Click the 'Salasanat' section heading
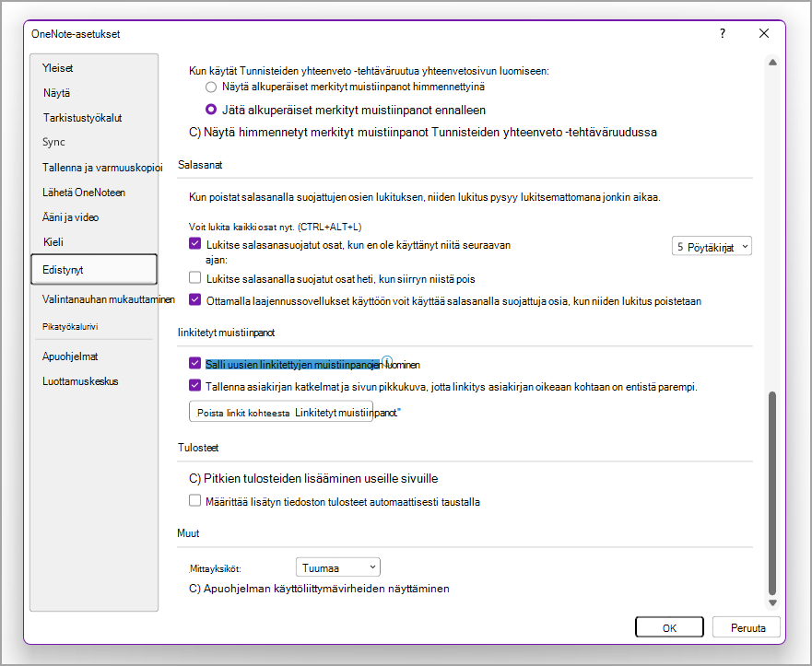Screen dimensions: 812x666 (200, 165)
